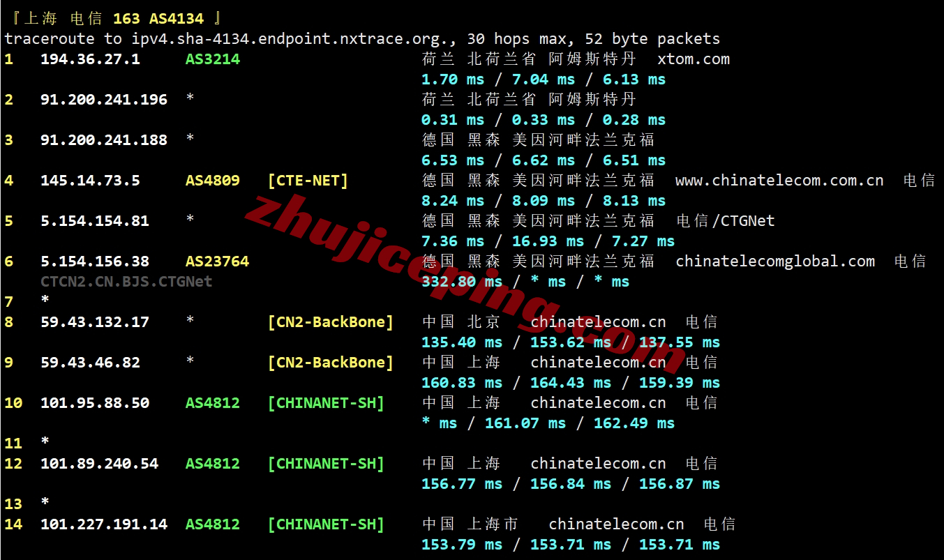Click the CTCN2.CN.BJS.CTGNet hostname
This screenshot has height=560, width=944.
[126, 282]
